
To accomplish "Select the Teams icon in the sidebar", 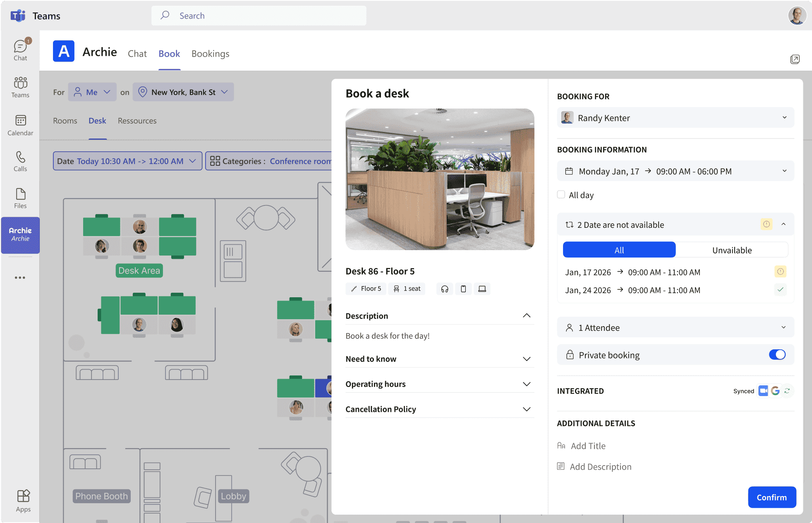I will (20, 86).
